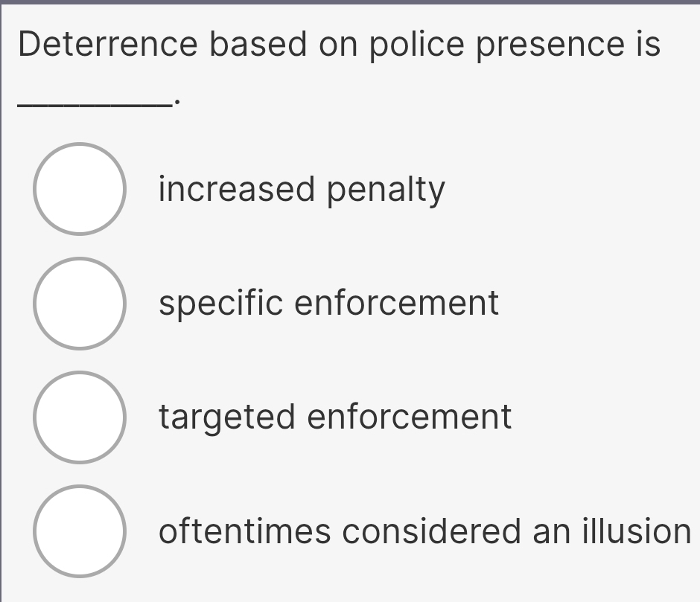700x602 pixels.
Task: Select the answer containing the word specific
Action: [x=328, y=304]
